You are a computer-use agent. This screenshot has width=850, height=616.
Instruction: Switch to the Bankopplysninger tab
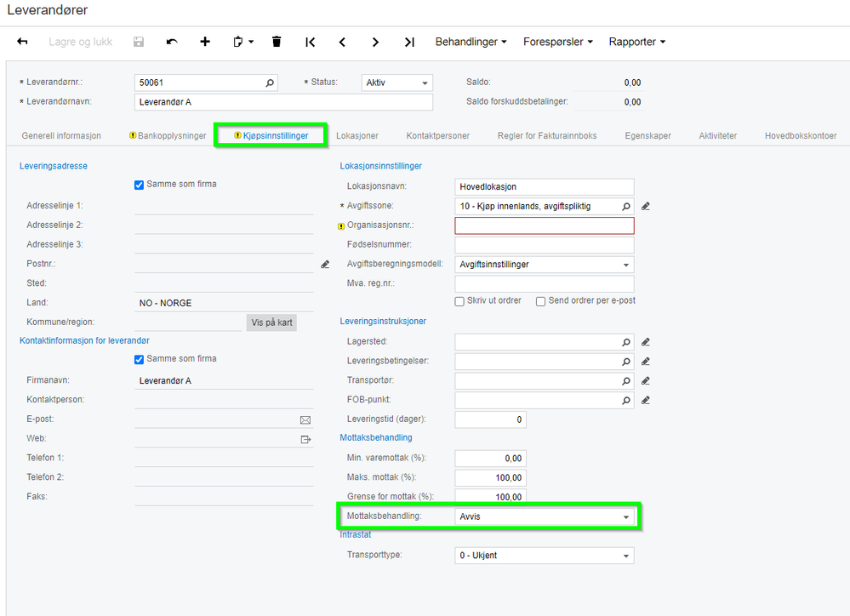coord(168,135)
